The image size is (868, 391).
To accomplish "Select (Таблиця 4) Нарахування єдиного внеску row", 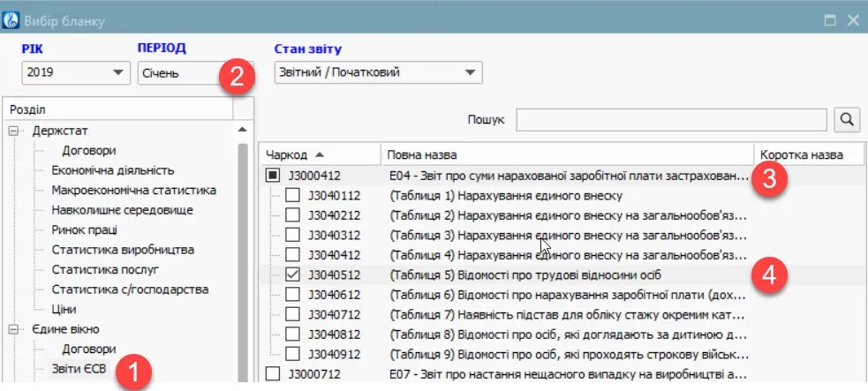I will 562,255.
